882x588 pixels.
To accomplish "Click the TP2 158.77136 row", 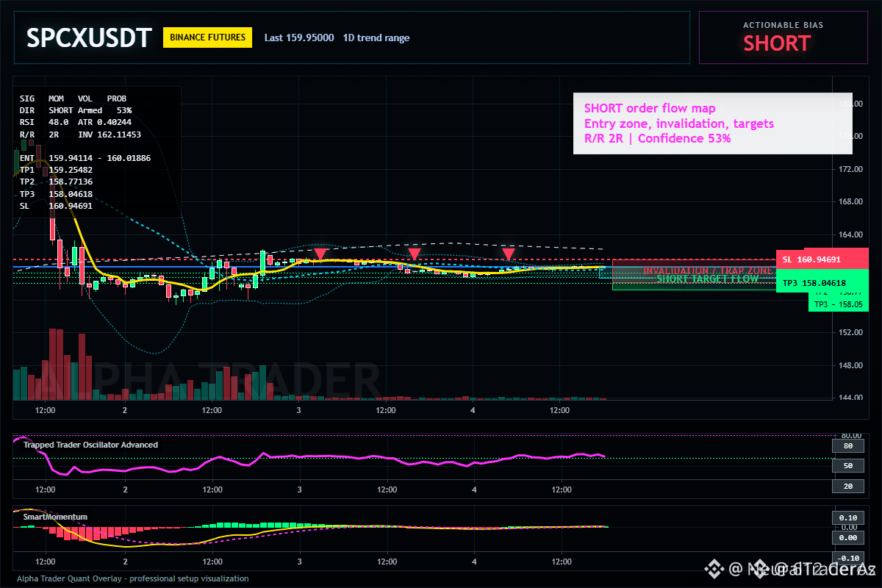I will 56,182.
